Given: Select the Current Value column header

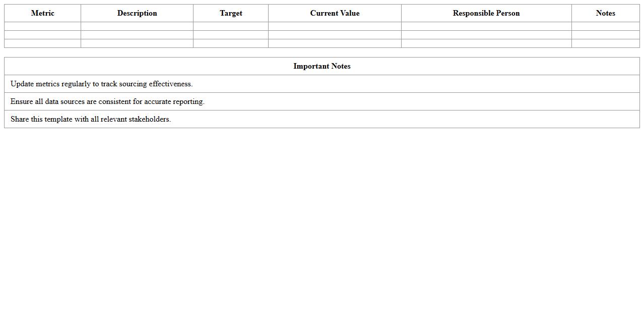Looking at the screenshot, I should coord(335,13).
